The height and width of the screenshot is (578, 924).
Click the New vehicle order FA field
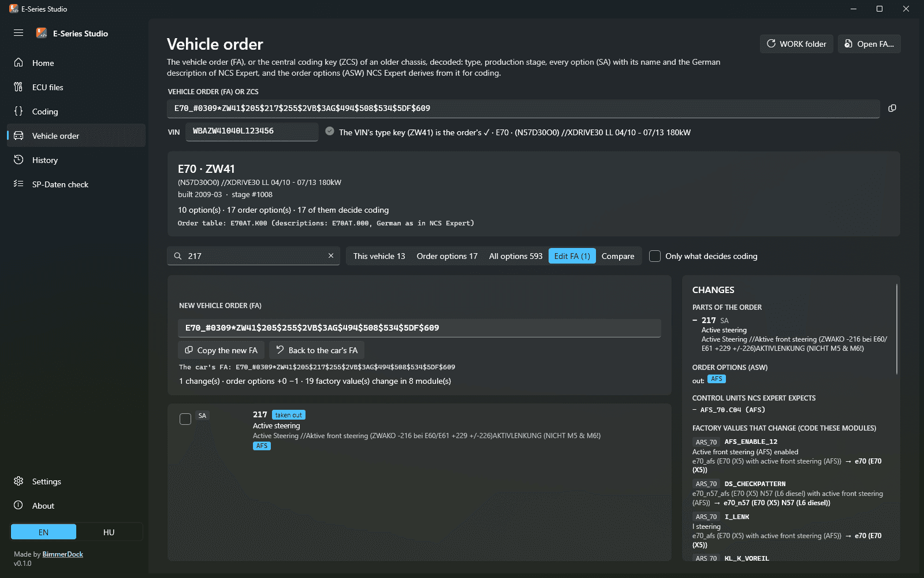coord(419,328)
